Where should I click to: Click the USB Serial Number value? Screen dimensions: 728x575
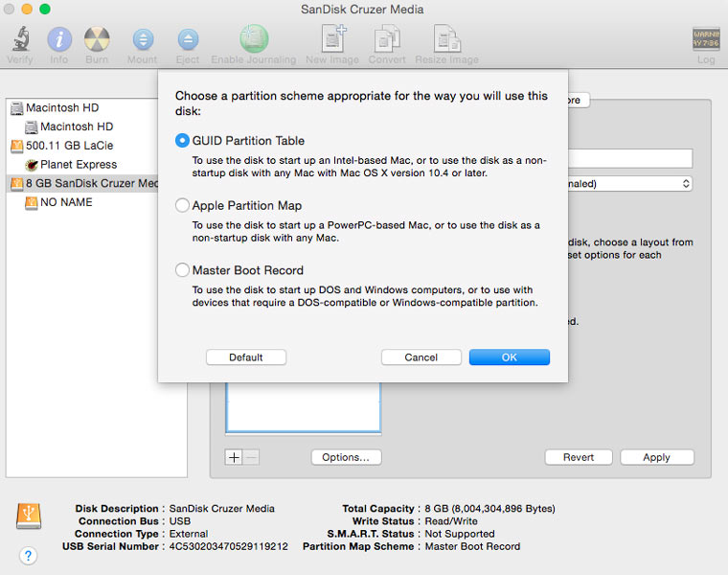pos(228,546)
